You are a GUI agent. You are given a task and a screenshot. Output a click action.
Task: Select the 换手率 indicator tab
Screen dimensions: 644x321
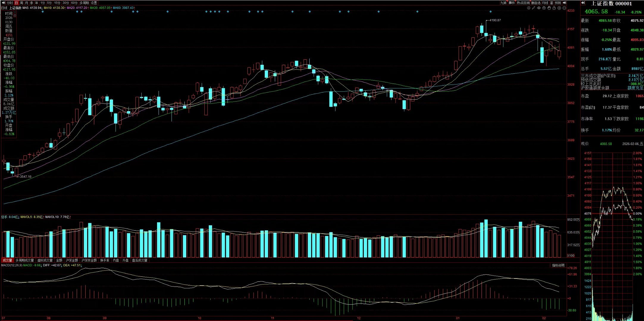point(104,260)
